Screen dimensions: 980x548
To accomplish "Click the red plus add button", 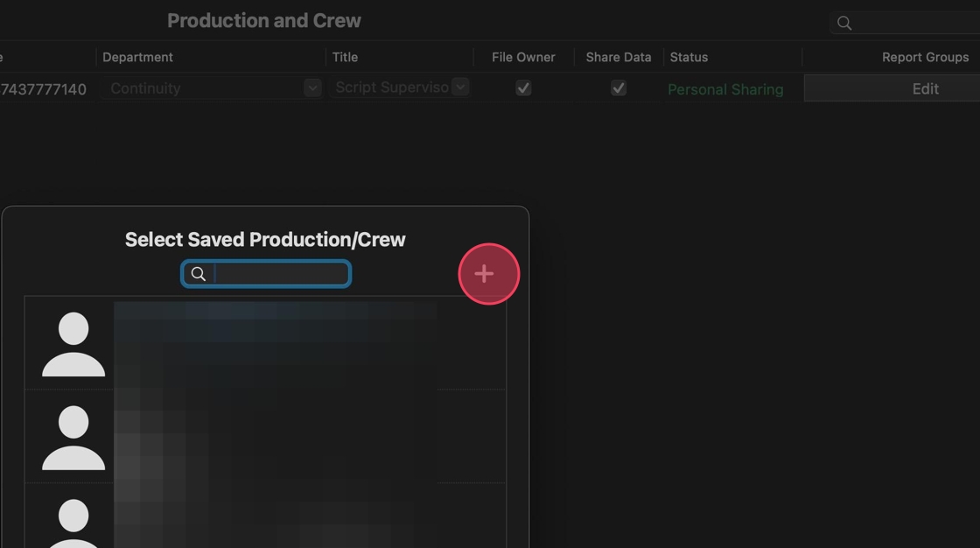I will pos(488,274).
